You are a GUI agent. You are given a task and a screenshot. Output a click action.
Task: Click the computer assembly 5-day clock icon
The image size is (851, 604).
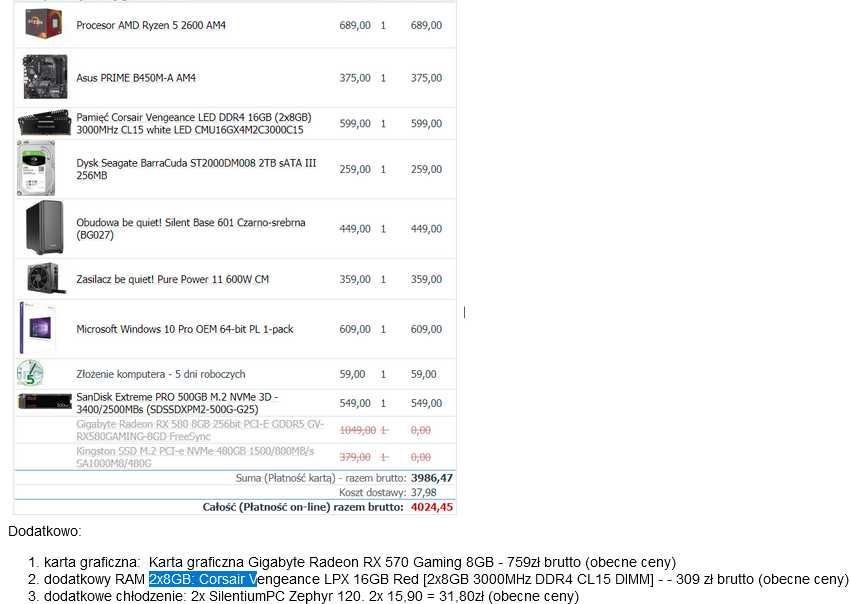pyautogui.click(x=30, y=373)
